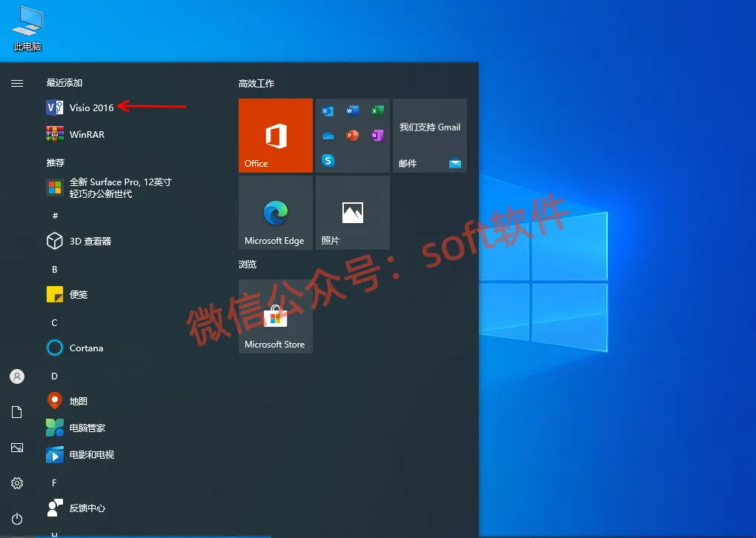This screenshot has height=538, width=756.
Task: Select the B letter group header
Action: (55, 269)
